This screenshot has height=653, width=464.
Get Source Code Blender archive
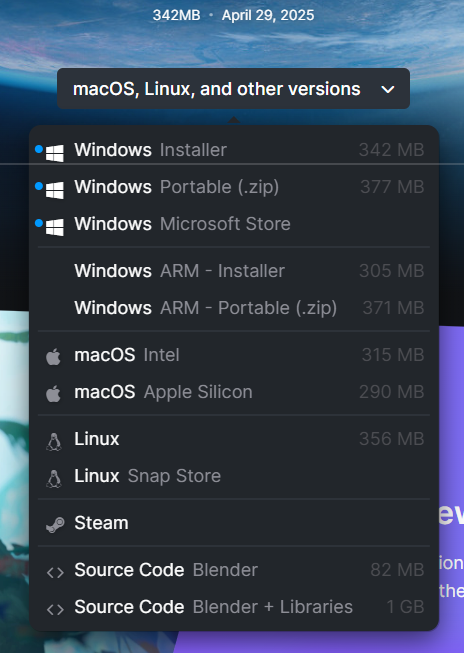(234, 570)
